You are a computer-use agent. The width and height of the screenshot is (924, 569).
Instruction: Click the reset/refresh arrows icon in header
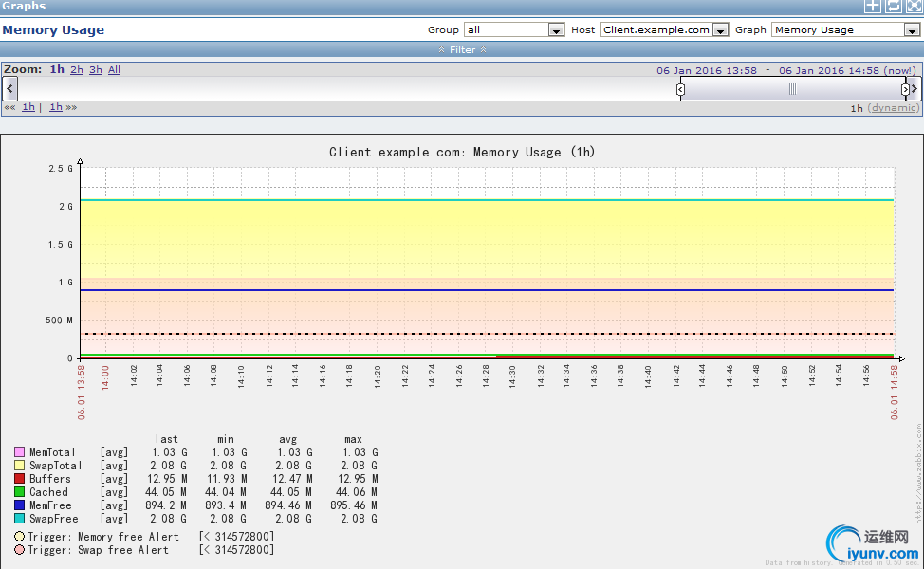[x=893, y=6]
